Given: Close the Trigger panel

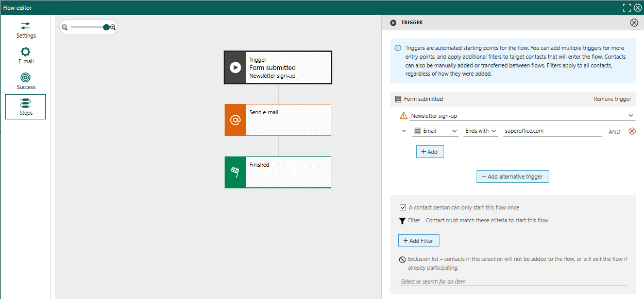Looking at the screenshot, I should pyautogui.click(x=634, y=23).
